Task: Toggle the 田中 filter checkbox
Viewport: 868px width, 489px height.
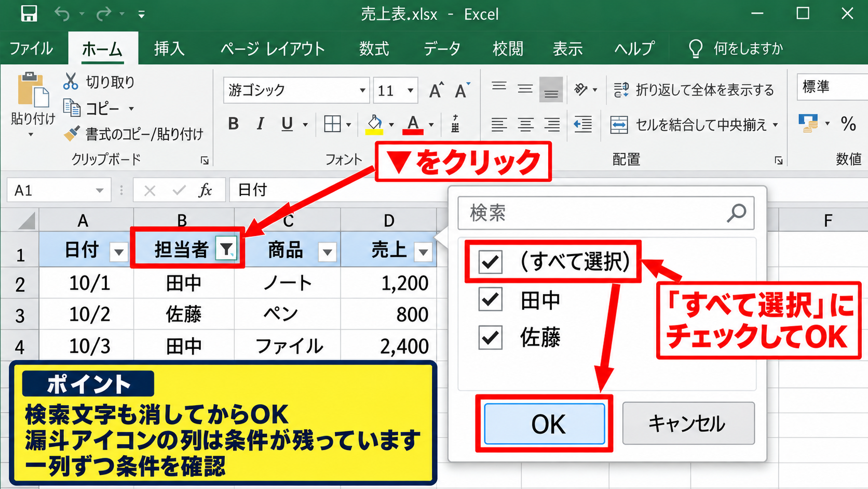Action: click(491, 299)
